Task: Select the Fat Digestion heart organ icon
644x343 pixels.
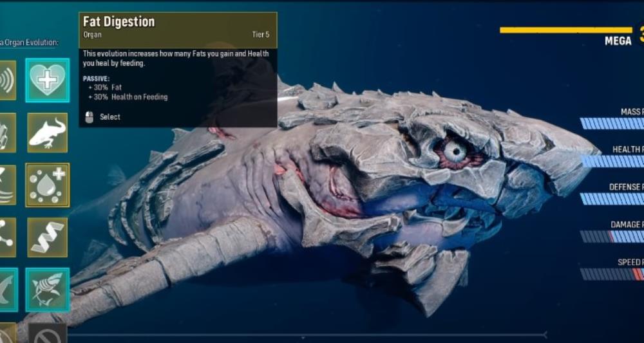Action: coord(47,80)
